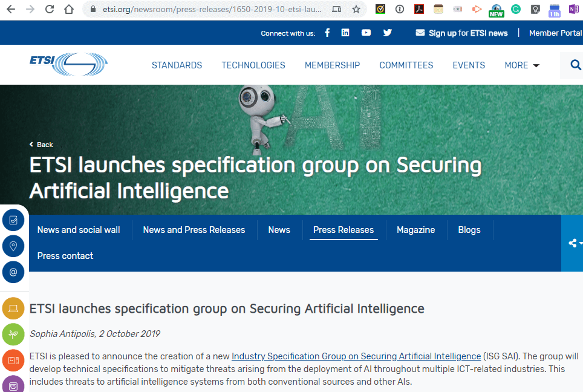Open the Adobe Acrobat browser extension
Viewport: 583px width, 392px height.
[x=419, y=9]
